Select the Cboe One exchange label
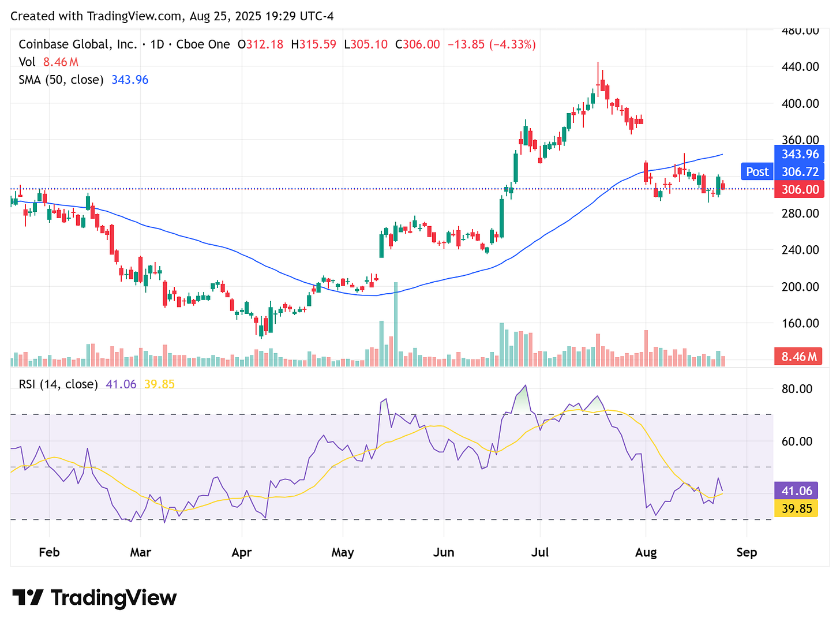840x629 pixels. (x=203, y=44)
